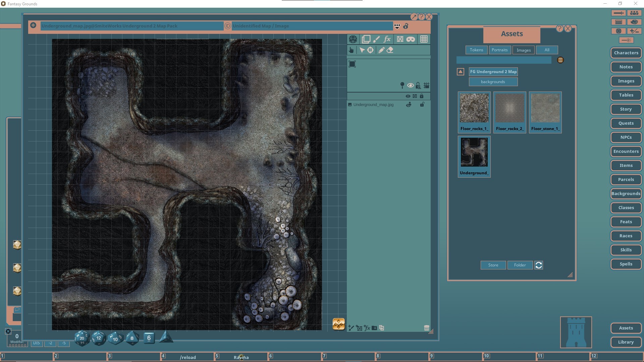Open the grid settings icon on the map toolbar
This screenshot has height=362, width=644.
click(x=424, y=39)
